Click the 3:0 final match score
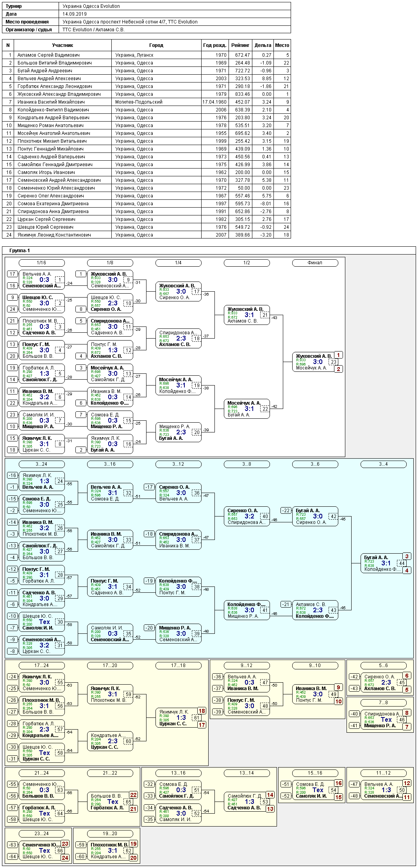The width and height of the screenshot is (418, 868). tap(318, 362)
